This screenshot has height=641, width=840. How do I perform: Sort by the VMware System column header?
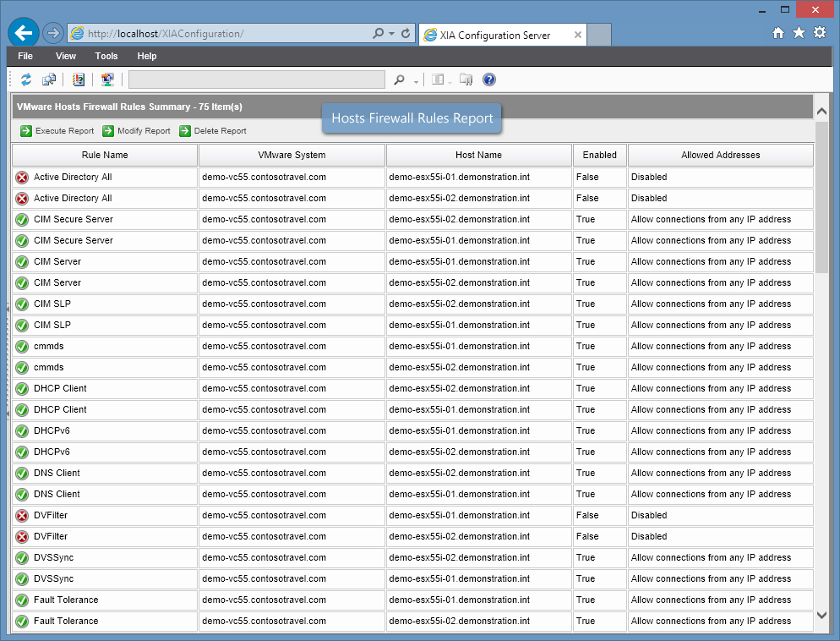coord(292,155)
